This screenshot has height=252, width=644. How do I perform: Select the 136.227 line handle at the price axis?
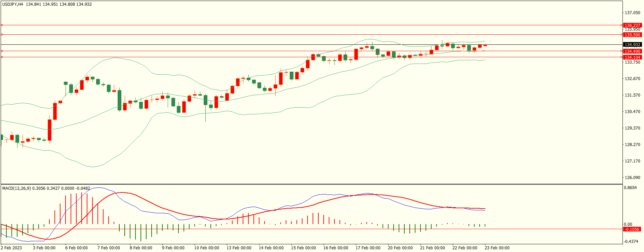(x=621, y=25)
